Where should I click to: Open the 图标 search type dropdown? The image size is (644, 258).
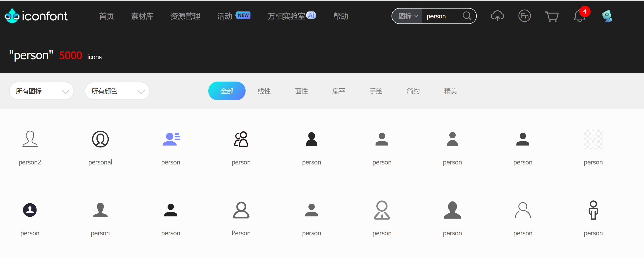(408, 16)
